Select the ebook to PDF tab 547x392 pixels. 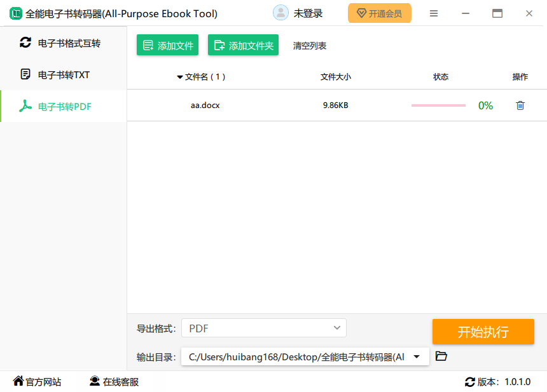[x=64, y=107]
